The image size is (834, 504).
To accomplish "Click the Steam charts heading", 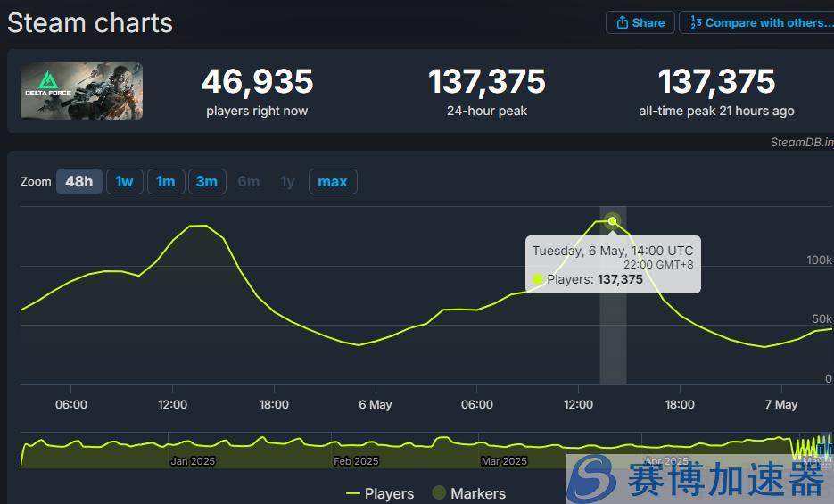I will [x=90, y=23].
